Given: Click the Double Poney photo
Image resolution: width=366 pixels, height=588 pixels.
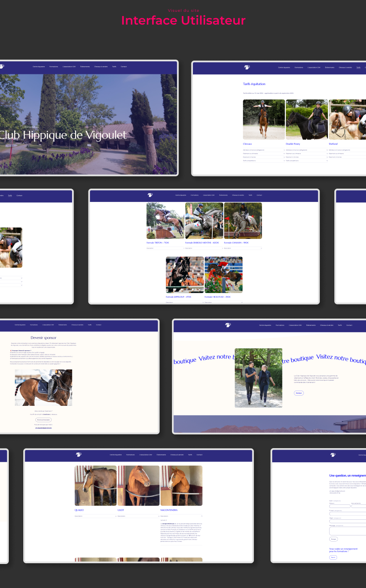Looking at the screenshot, I should [307, 120].
